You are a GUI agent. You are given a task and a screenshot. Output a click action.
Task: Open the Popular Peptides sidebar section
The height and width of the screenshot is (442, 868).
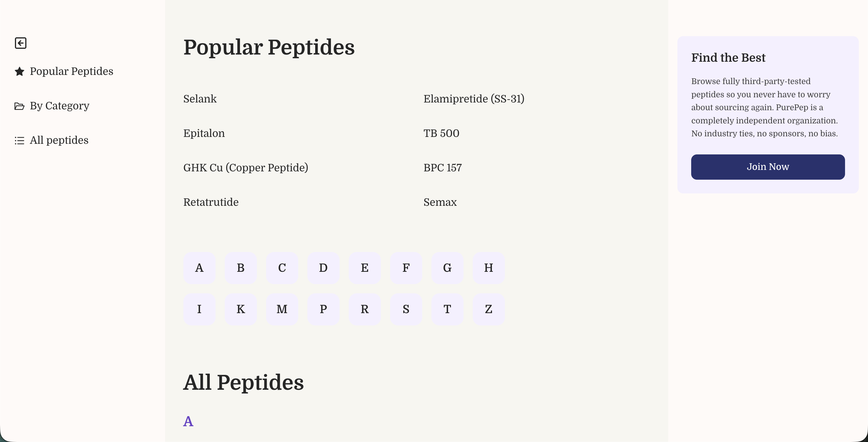pos(71,71)
